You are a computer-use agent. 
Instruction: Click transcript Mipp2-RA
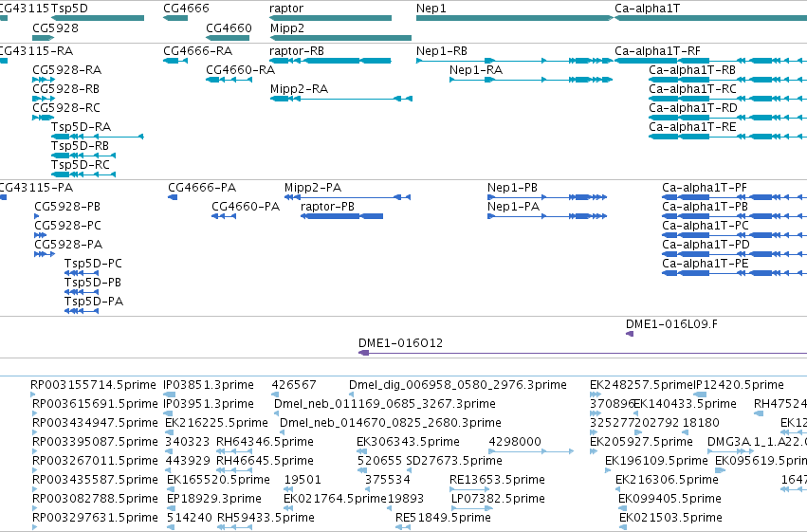coord(299,89)
